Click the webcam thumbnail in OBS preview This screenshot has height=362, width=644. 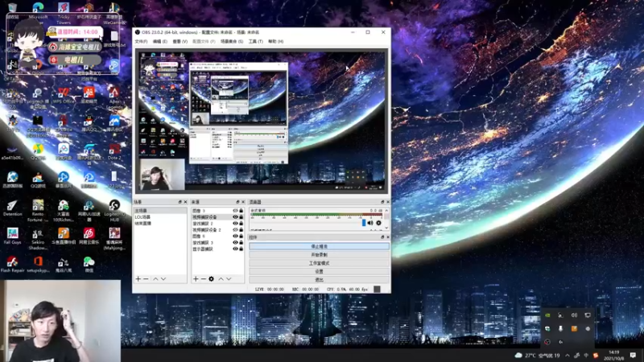coord(163,175)
